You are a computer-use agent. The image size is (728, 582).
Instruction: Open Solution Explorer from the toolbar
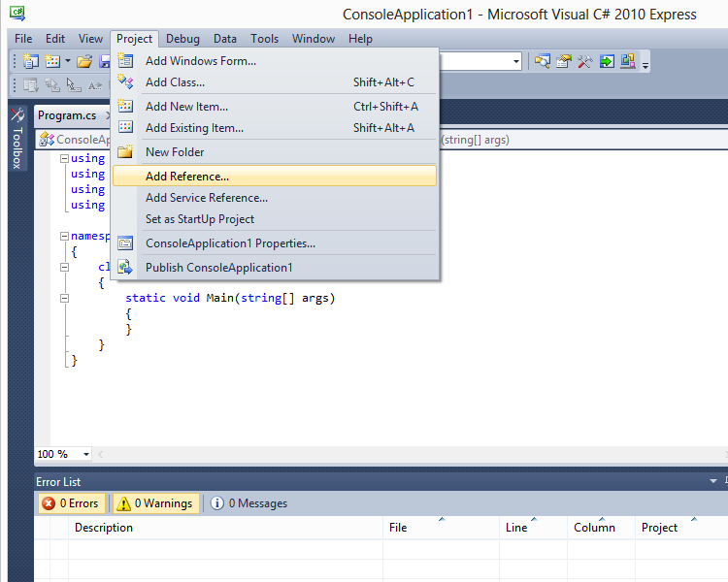coord(542,61)
